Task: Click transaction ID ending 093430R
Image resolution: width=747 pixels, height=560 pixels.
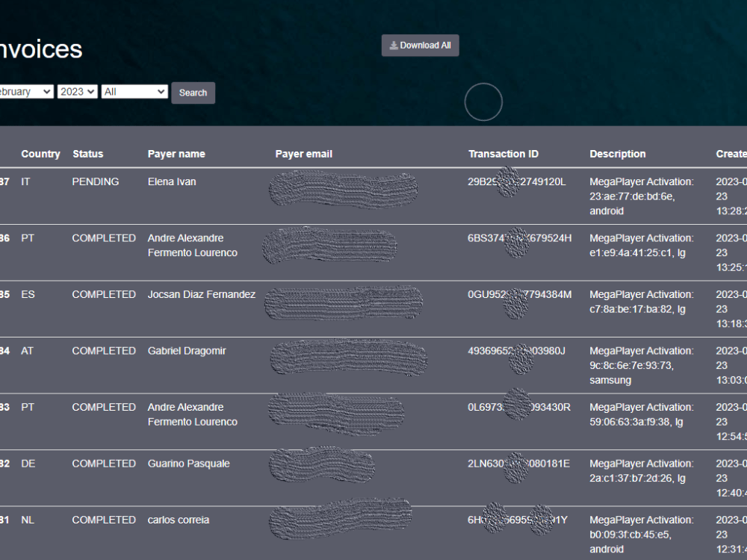Action: click(x=519, y=407)
